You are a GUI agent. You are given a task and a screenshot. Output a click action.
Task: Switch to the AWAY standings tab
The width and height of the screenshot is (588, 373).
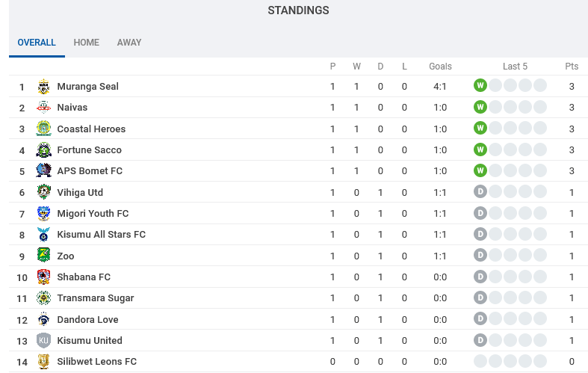click(129, 43)
